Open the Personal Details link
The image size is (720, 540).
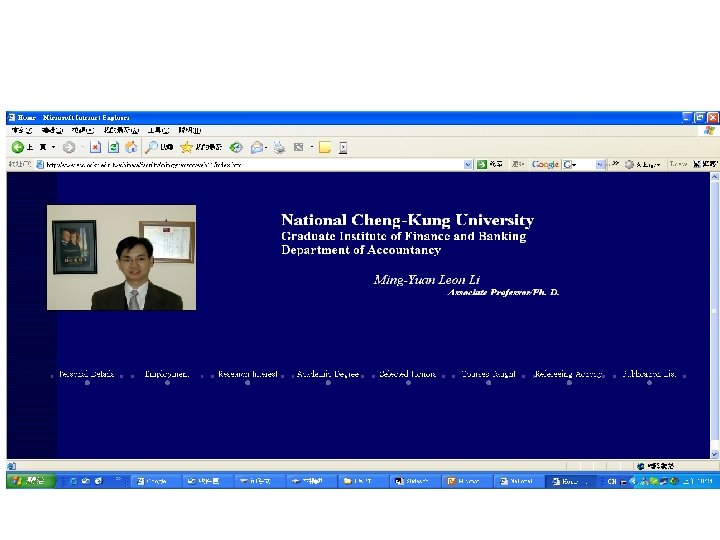click(x=86, y=374)
